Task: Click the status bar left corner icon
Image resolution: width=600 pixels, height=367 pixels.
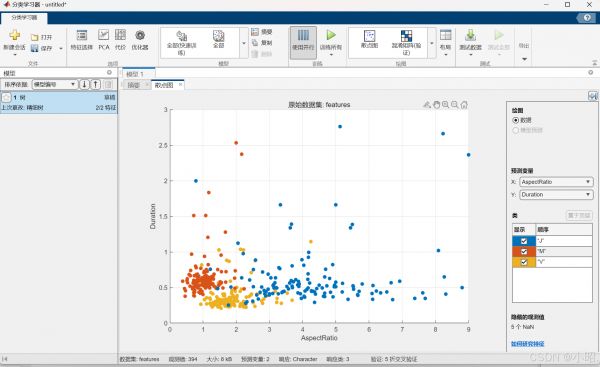Action: [5, 359]
